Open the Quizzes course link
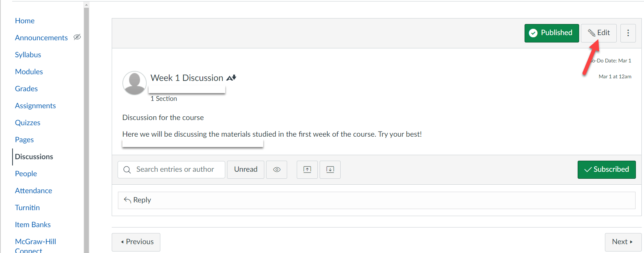Screen dimensions: 644x253 28,123
